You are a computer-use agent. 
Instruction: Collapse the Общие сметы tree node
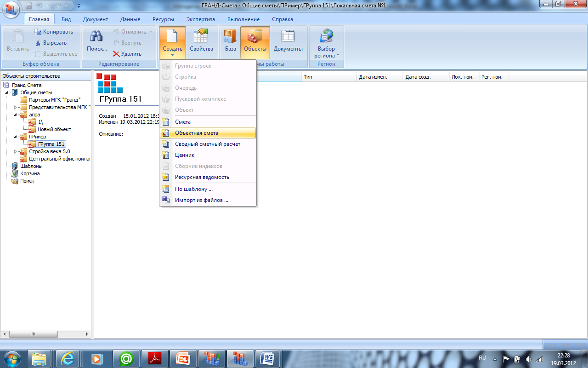click(x=7, y=92)
